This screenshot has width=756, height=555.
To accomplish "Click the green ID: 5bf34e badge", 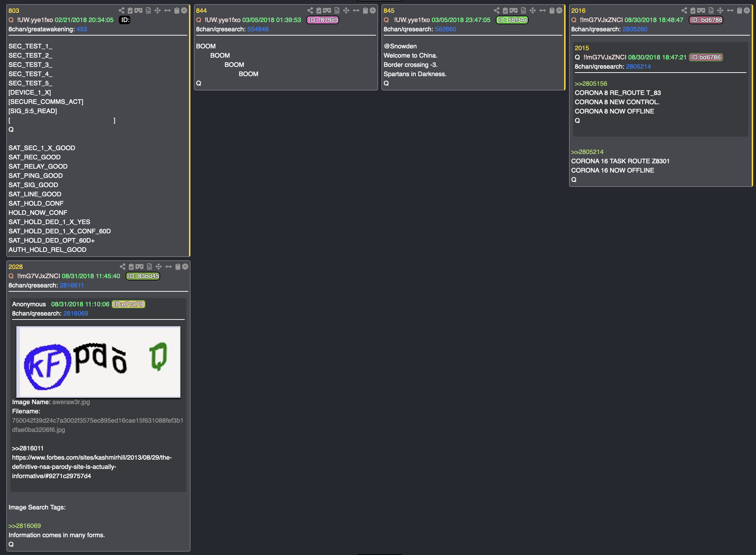I will click(x=512, y=20).
